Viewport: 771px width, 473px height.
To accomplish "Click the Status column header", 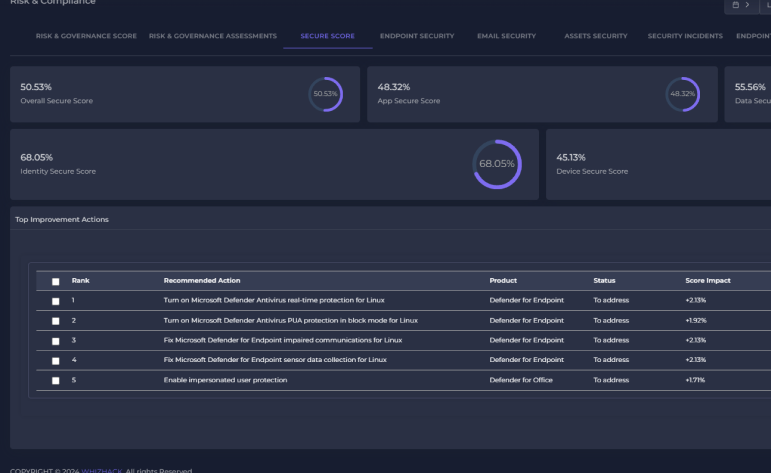I will click(604, 280).
